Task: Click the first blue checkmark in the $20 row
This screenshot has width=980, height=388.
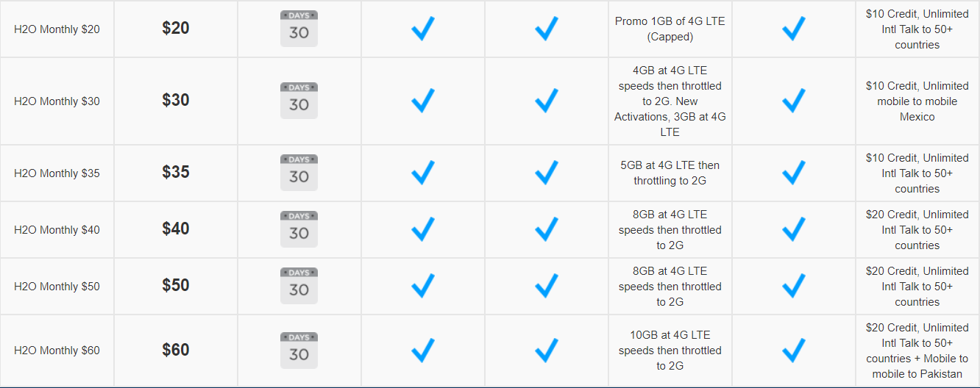Action: (423, 29)
